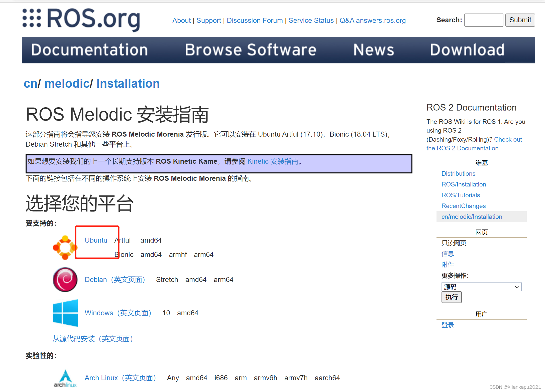Open the Download menu
The height and width of the screenshot is (392, 545).
click(x=467, y=50)
